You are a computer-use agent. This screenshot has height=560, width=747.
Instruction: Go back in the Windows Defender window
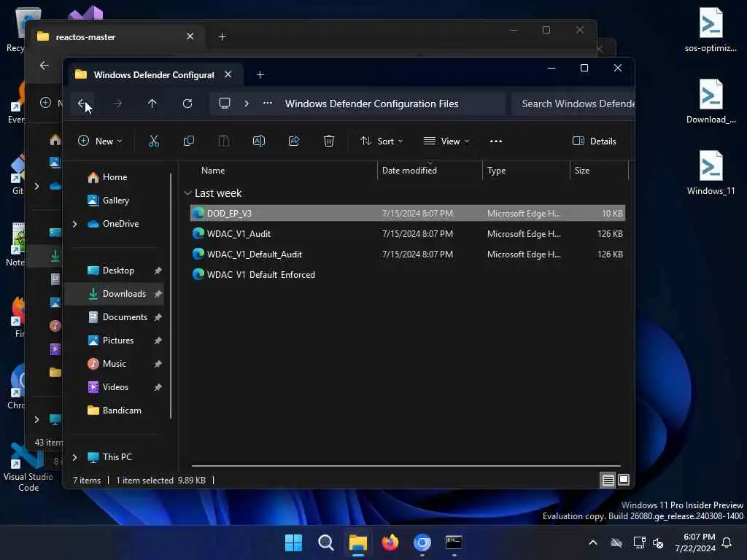click(x=82, y=104)
